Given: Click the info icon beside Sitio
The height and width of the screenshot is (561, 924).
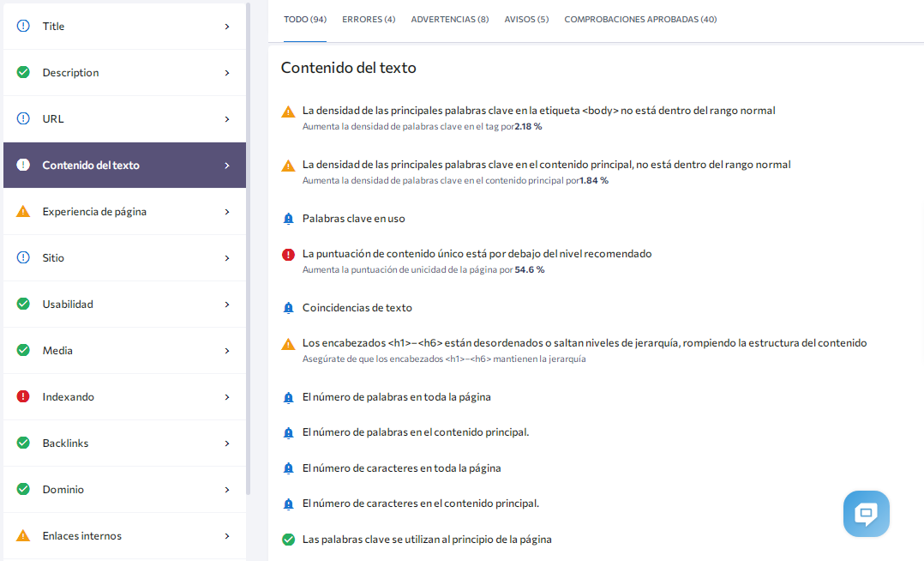Looking at the screenshot, I should tap(23, 257).
